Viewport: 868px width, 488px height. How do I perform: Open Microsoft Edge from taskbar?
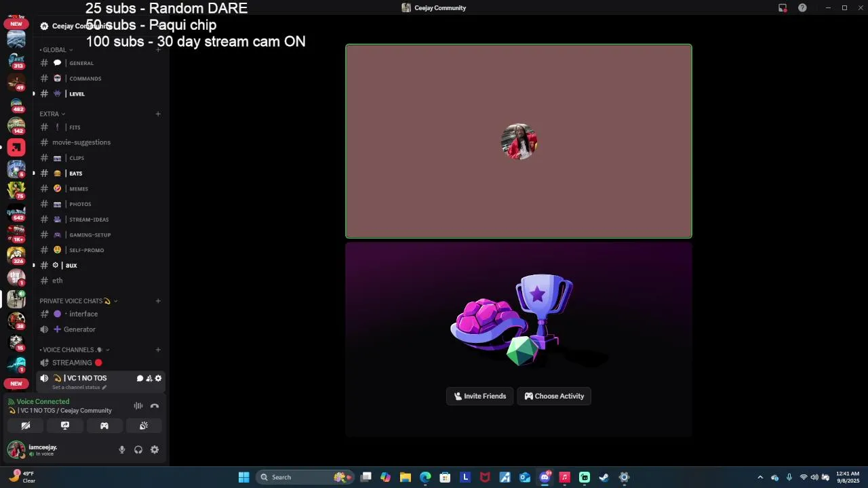(425, 477)
